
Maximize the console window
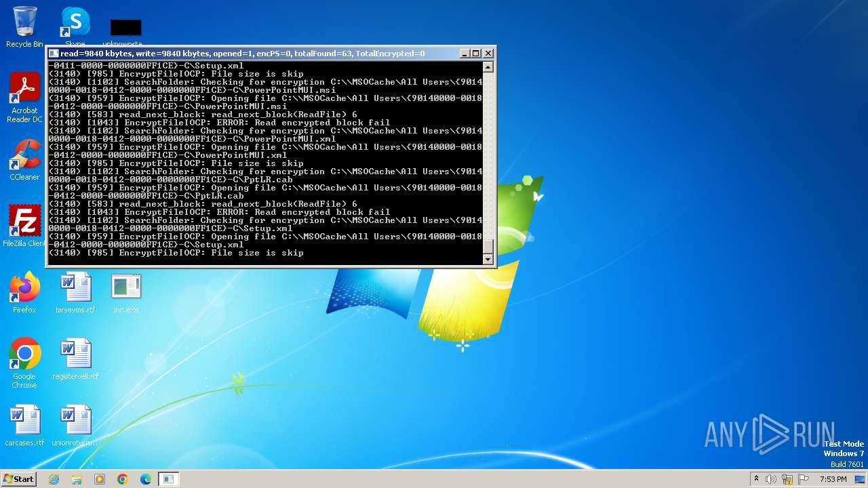(x=476, y=54)
